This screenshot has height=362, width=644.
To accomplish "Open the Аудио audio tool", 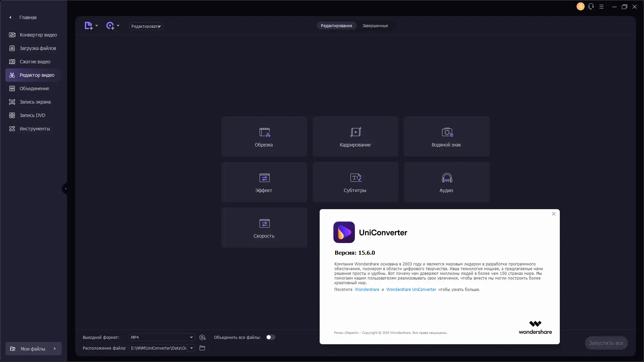I will tap(446, 182).
